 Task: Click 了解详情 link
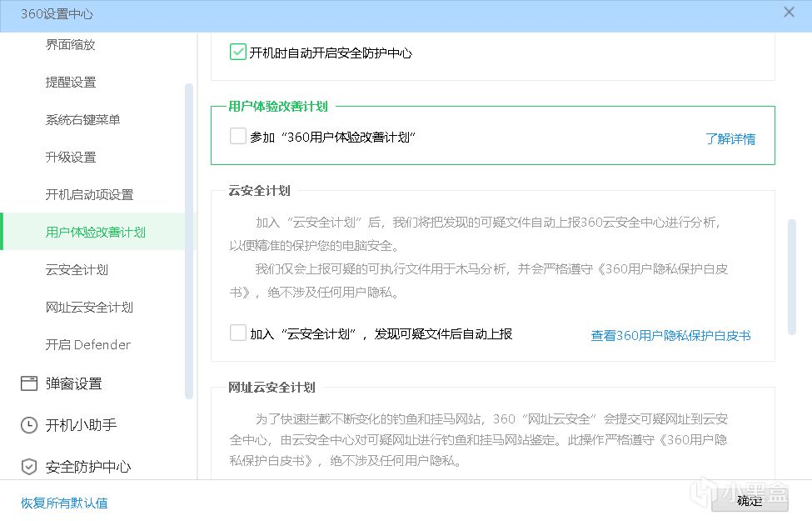click(x=730, y=138)
